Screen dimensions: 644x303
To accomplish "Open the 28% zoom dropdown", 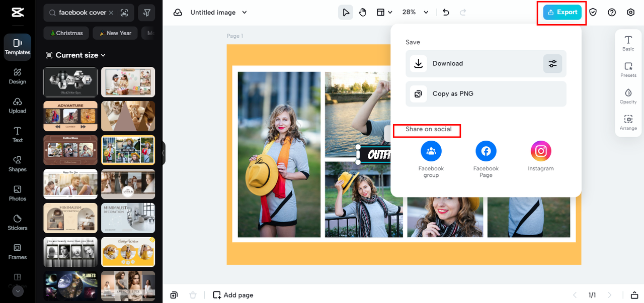I will [415, 13].
